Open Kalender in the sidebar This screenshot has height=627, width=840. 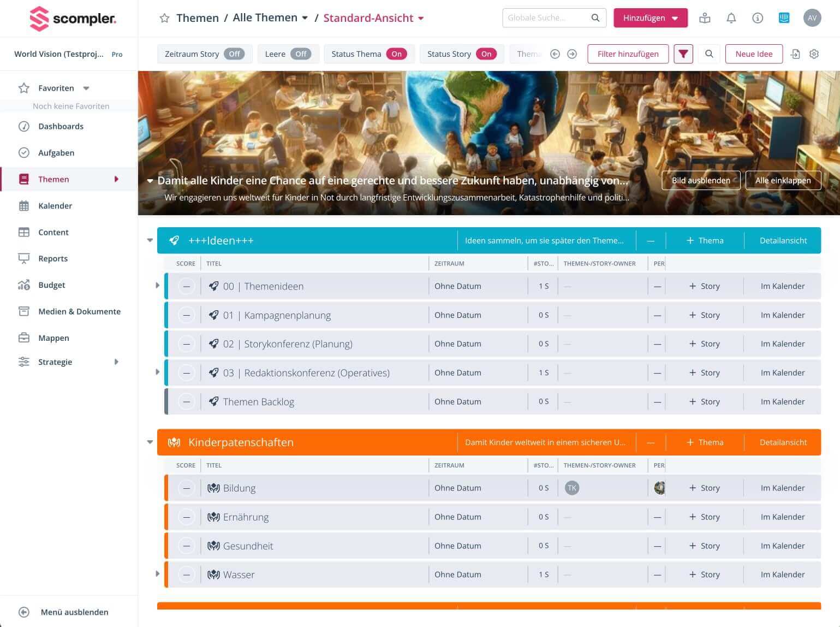pos(55,206)
